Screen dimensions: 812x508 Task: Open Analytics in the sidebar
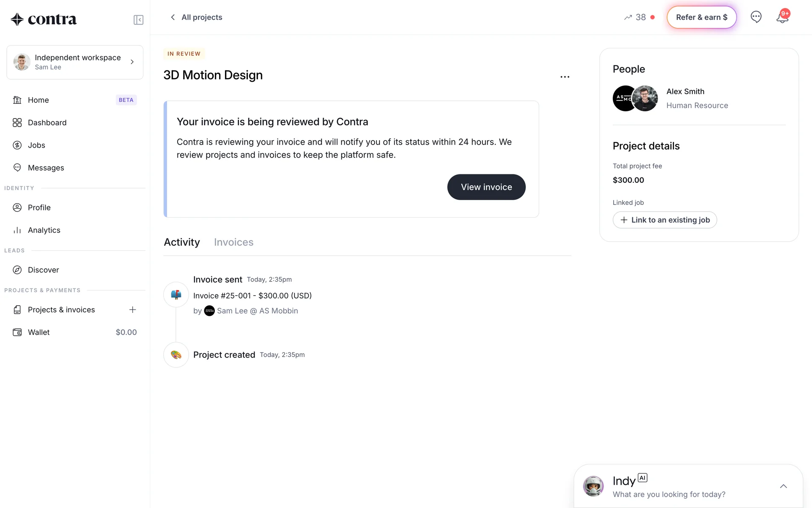44,230
